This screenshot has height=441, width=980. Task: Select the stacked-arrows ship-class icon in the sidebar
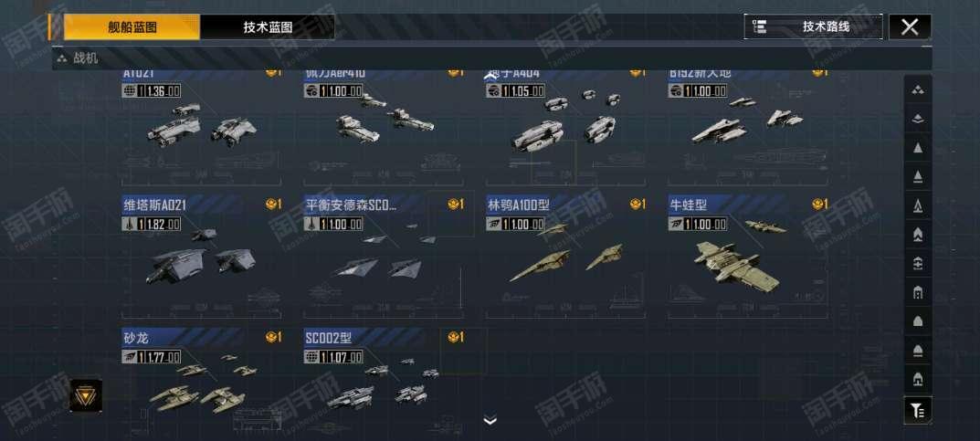[918, 264]
